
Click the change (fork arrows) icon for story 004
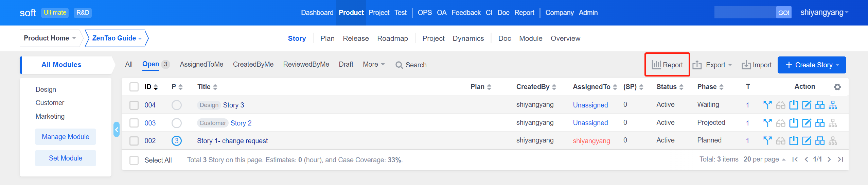(767, 105)
